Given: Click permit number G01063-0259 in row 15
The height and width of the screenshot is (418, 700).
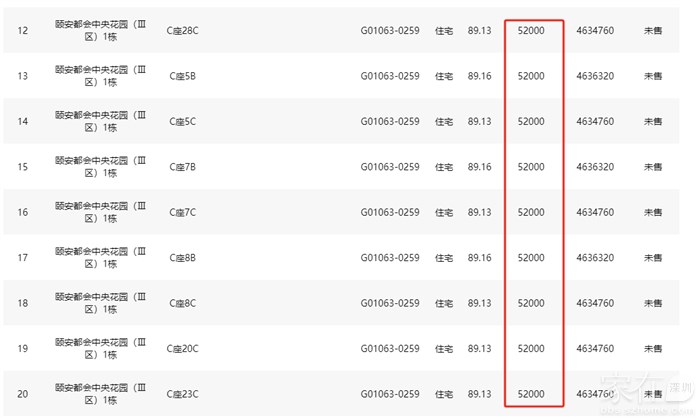Looking at the screenshot, I should 390,167.
